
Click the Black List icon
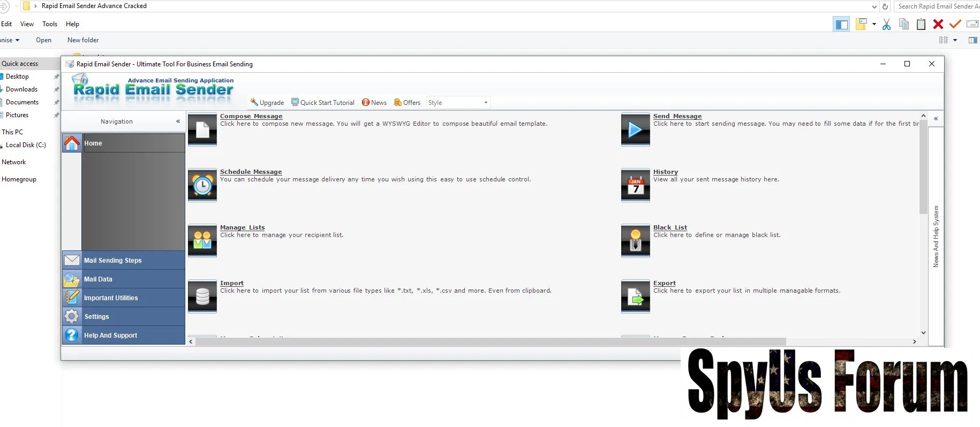tap(635, 241)
